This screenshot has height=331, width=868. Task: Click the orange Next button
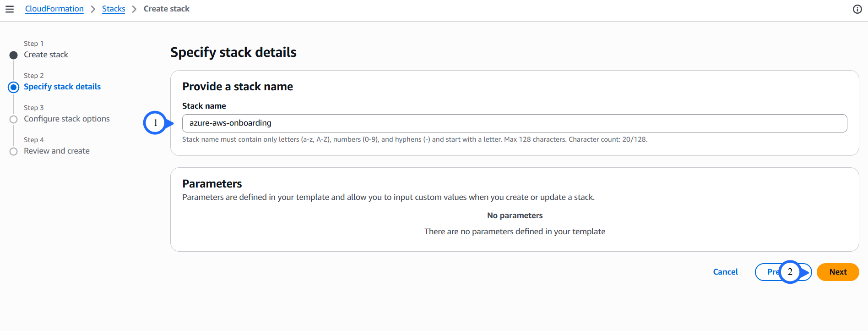pos(838,272)
